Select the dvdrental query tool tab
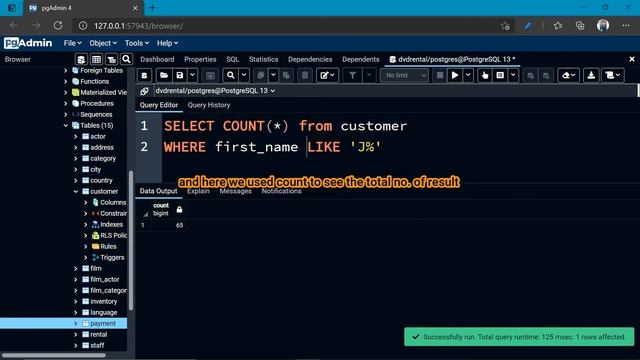This screenshot has width=640, height=360. coord(452,59)
